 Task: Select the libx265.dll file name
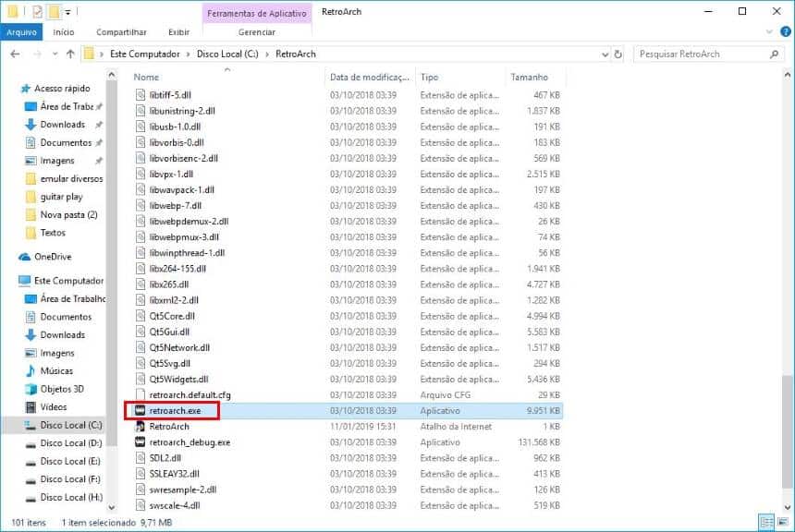tap(169, 284)
